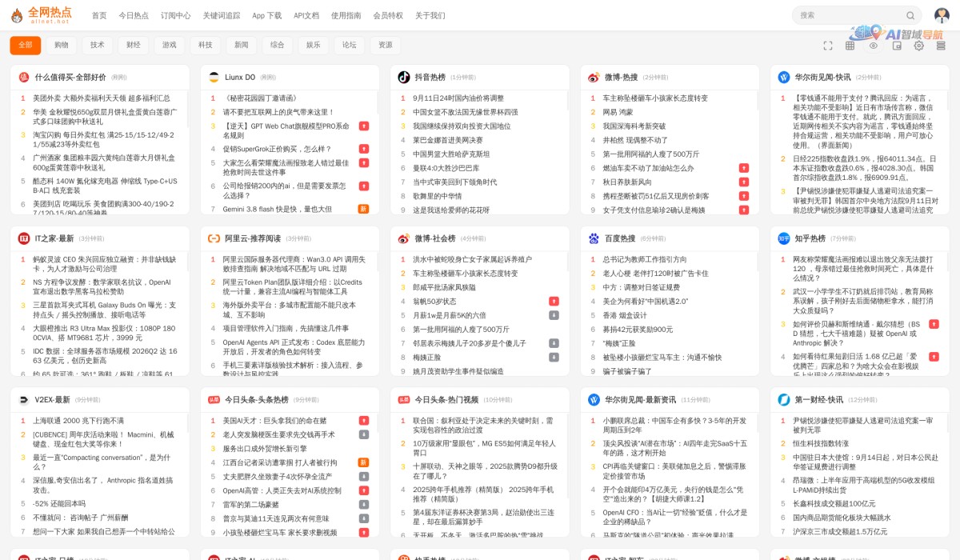Open settings gear icon
Viewport: 960px width, 560px height.
click(919, 46)
